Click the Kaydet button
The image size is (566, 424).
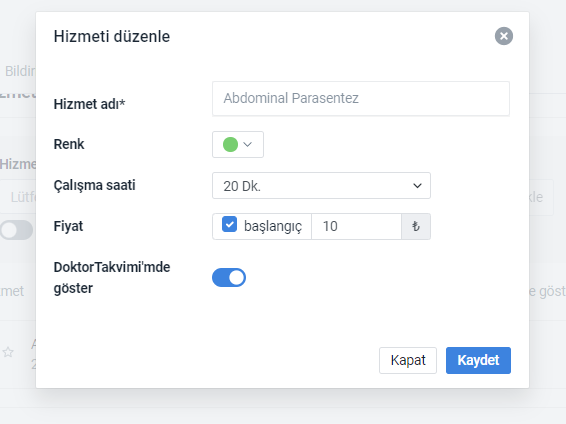pyautogui.click(x=478, y=360)
